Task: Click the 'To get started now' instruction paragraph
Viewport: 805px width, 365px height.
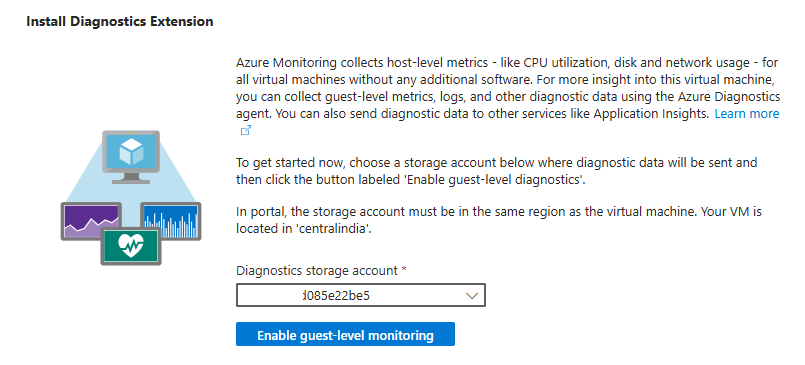Action: tap(496, 171)
